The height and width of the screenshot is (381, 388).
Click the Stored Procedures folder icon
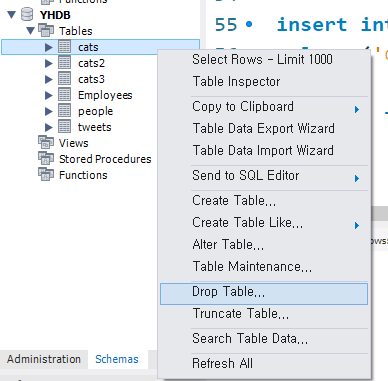point(46,159)
